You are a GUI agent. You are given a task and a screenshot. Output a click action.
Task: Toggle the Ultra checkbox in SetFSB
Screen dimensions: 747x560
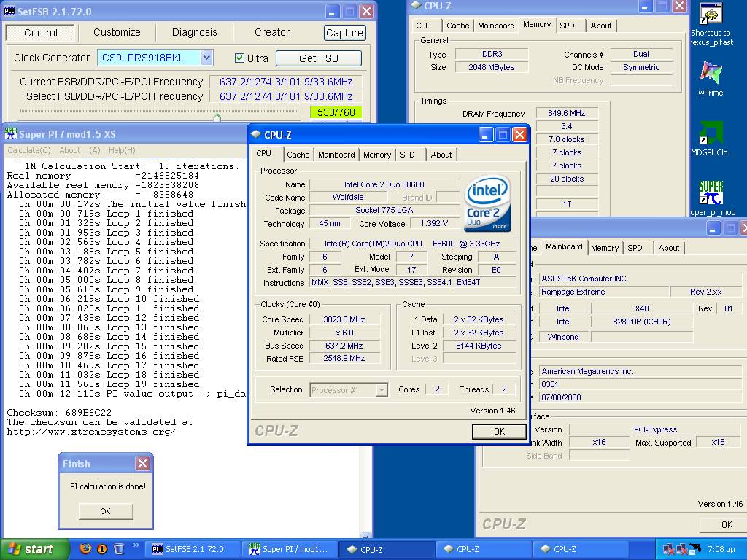tap(239, 58)
